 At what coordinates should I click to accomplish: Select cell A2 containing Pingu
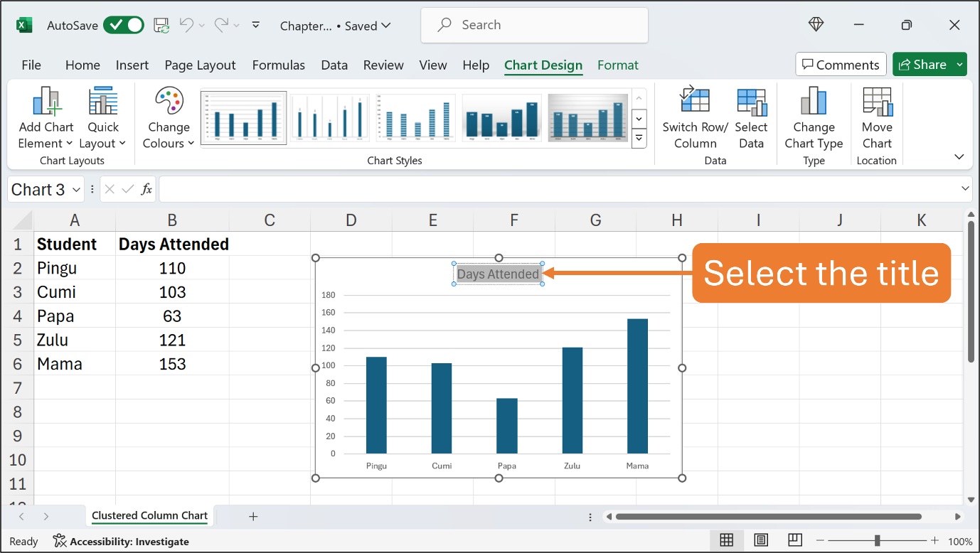(75, 268)
